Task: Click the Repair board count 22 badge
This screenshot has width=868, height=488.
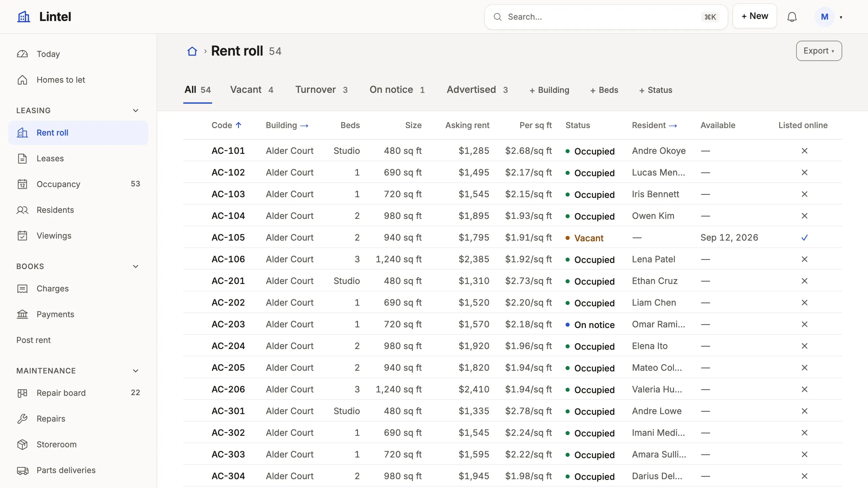Action: 135,392
